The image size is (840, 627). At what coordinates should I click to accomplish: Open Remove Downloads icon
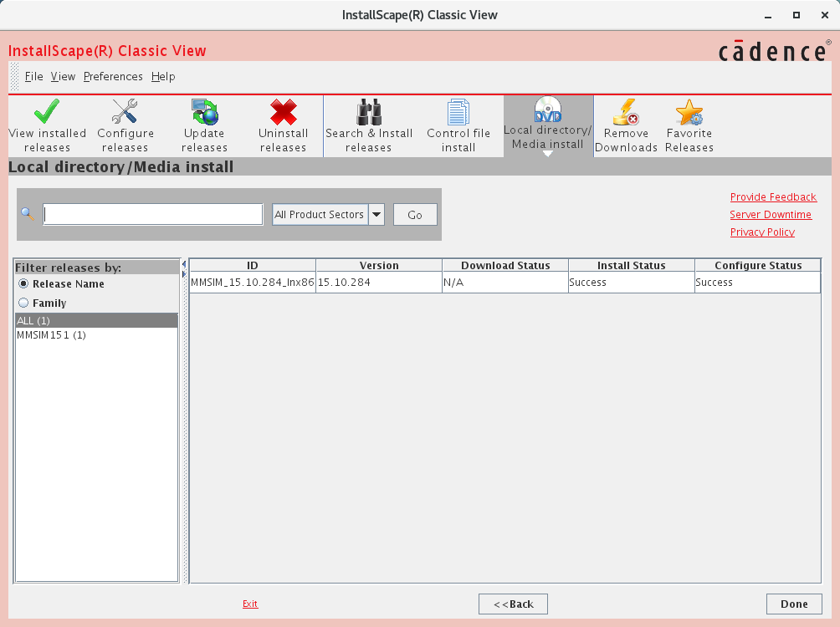tap(626, 111)
